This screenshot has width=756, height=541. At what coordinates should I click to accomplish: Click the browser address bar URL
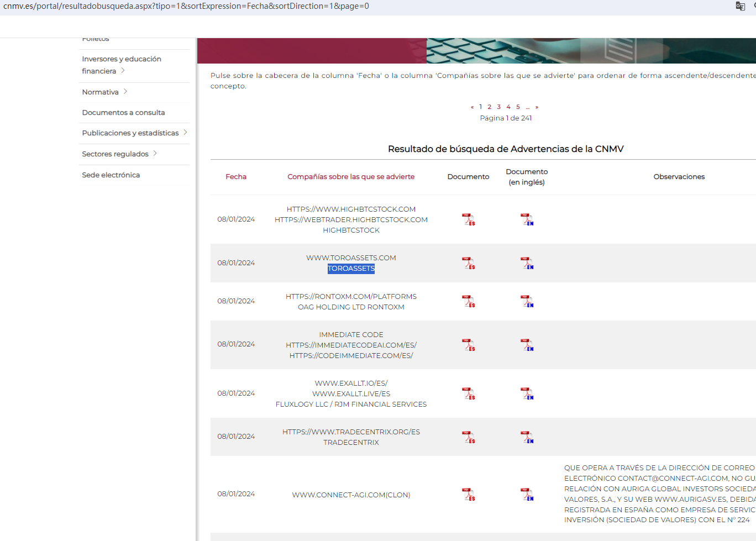point(186,6)
